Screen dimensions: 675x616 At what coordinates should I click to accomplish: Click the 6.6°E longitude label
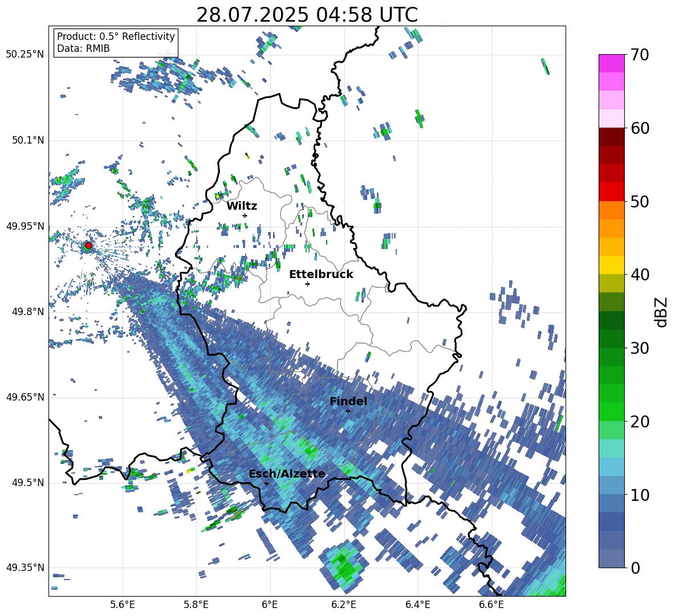[x=491, y=605]
